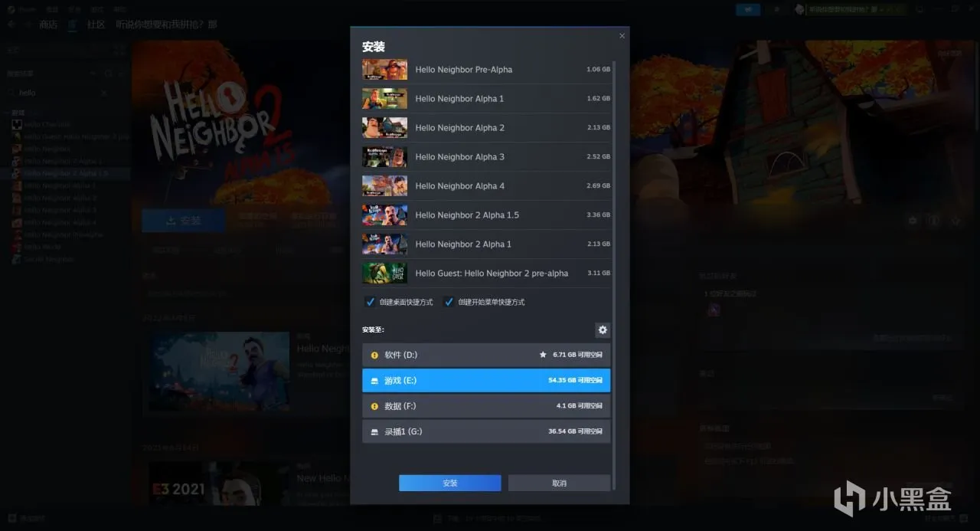
Task: Select drive 软件 (D:) as install location
Action: point(486,355)
